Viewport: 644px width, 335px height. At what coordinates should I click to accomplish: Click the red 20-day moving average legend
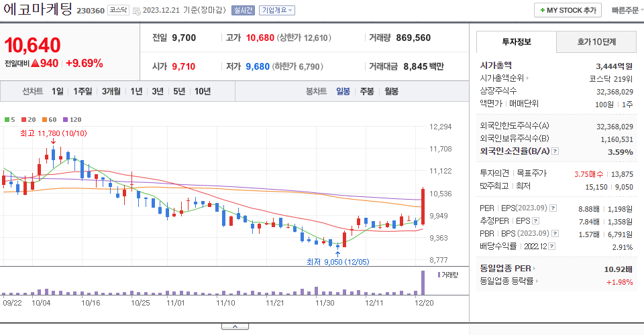pyautogui.click(x=28, y=120)
